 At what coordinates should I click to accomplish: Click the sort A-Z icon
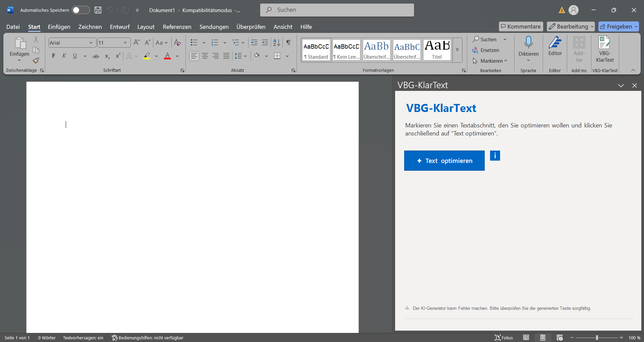click(276, 43)
